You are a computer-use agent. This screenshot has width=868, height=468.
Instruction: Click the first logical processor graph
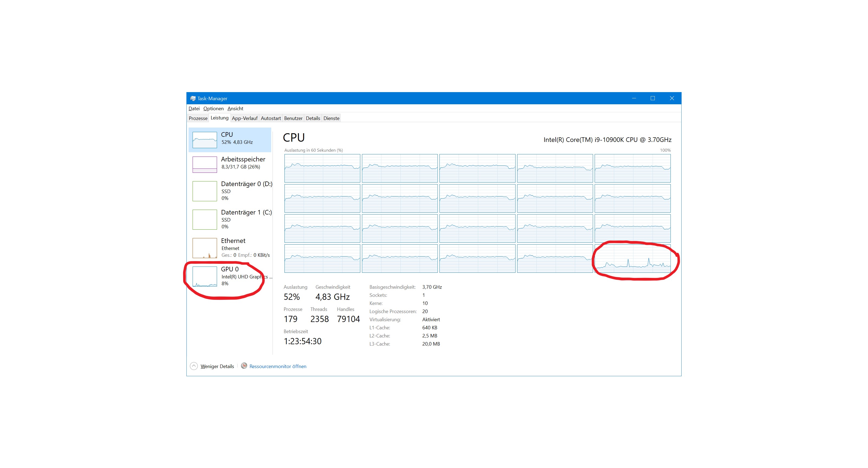pyautogui.click(x=322, y=168)
